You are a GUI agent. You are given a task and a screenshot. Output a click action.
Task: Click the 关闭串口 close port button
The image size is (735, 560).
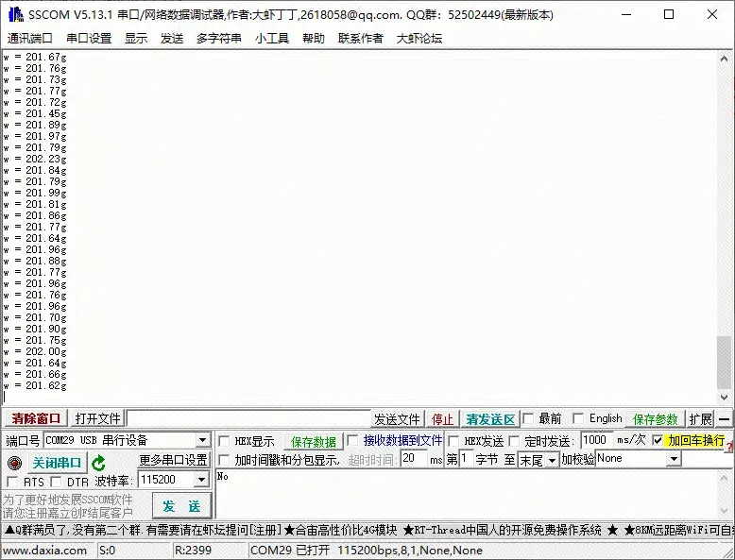[56, 463]
